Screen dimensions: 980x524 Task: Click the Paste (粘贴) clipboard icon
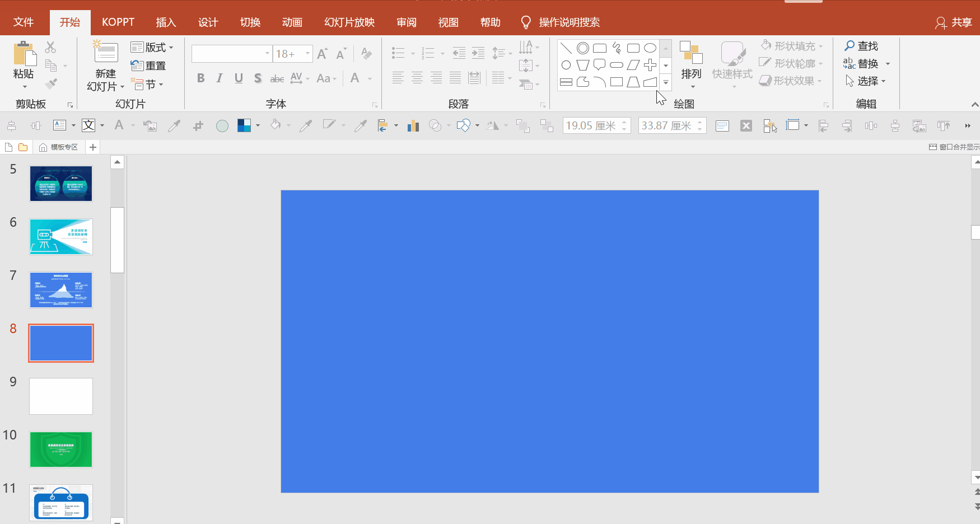[24, 54]
